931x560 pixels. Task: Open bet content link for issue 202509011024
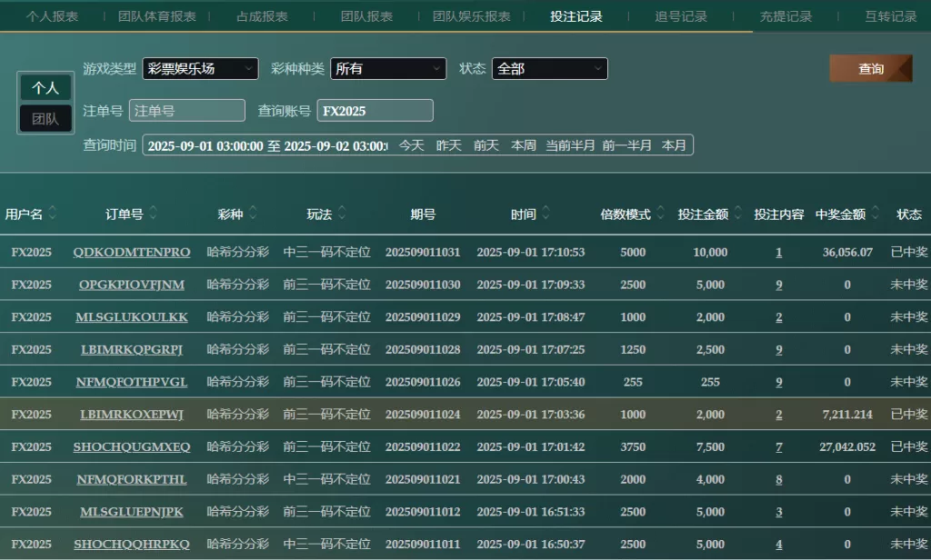click(779, 415)
